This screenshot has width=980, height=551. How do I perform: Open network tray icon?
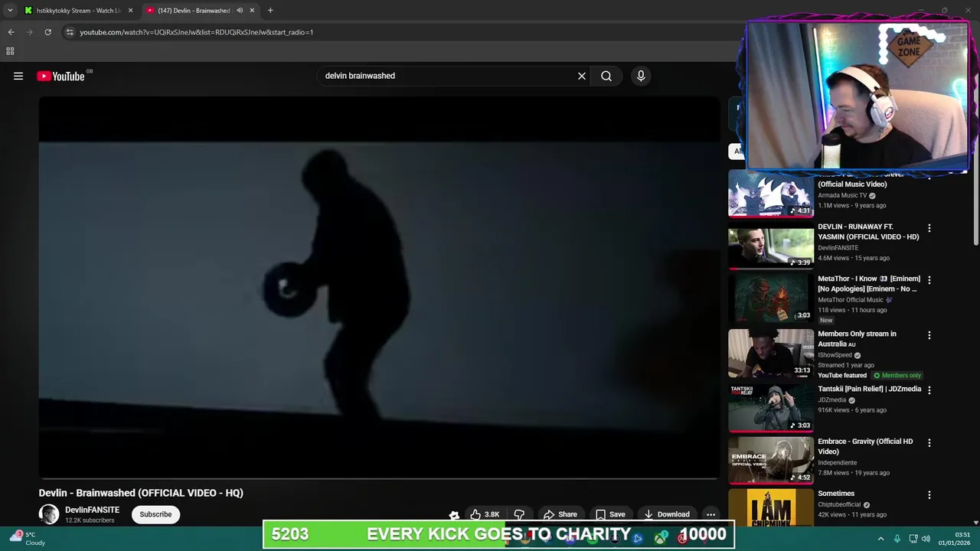pyautogui.click(x=914, y=539)
